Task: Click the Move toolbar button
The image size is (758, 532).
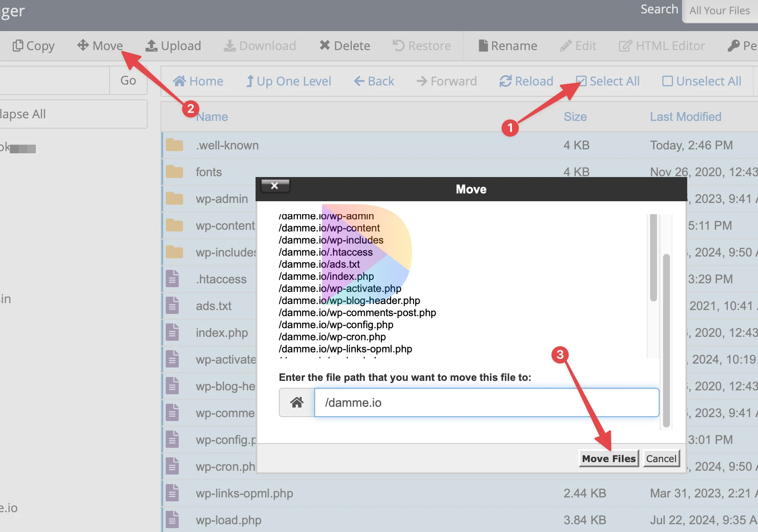Action: [x=100, y=46]
